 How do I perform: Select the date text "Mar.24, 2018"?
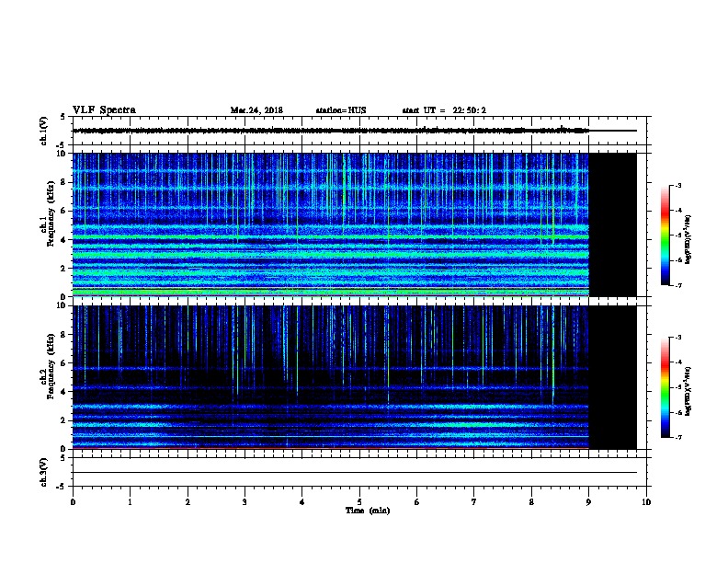[256, 110]
